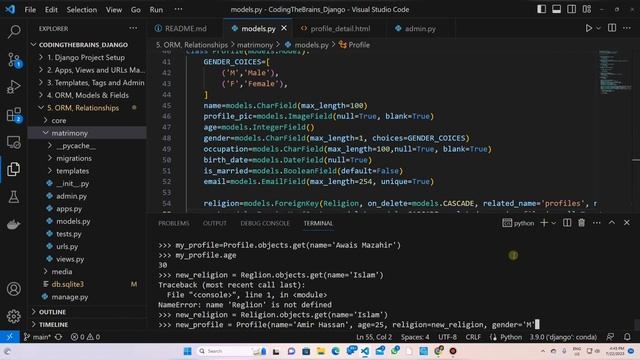Show the DEBUG CONSOLE panel tab
The height and width of the screenshot is (360, 640).
click(265, 223)
